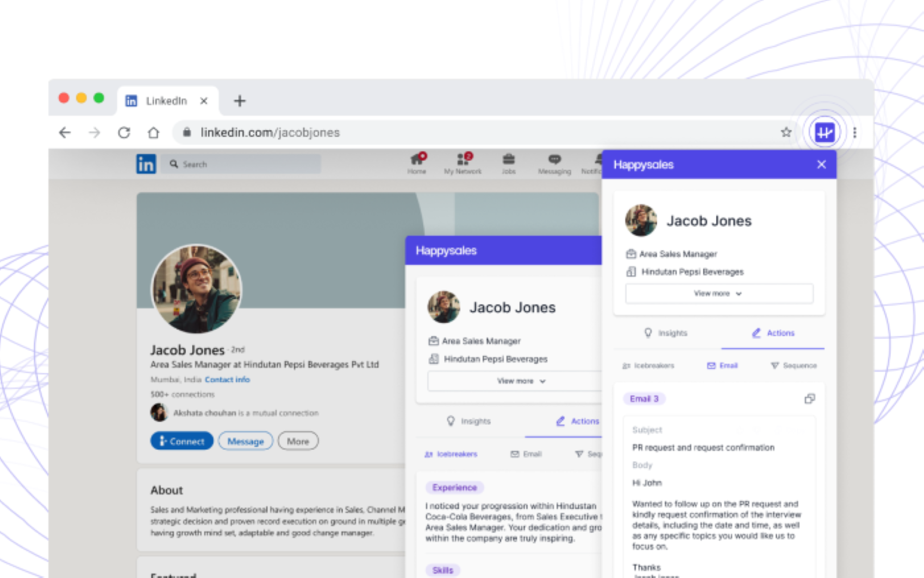924x578 pixels.
Task: Reload the LinkedIn page
Action: [124, 133]
